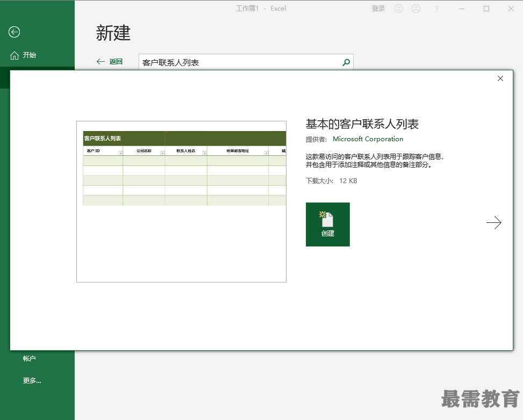Click the question mark help icon
The width and height of the screenshot is (523, 420).
[x=436, y=9]
